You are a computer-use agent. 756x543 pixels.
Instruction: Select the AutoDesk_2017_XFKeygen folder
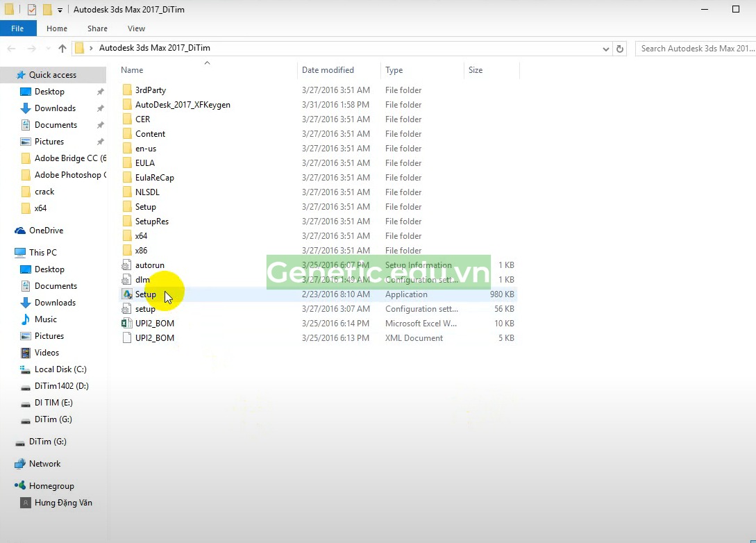point(183,105)
